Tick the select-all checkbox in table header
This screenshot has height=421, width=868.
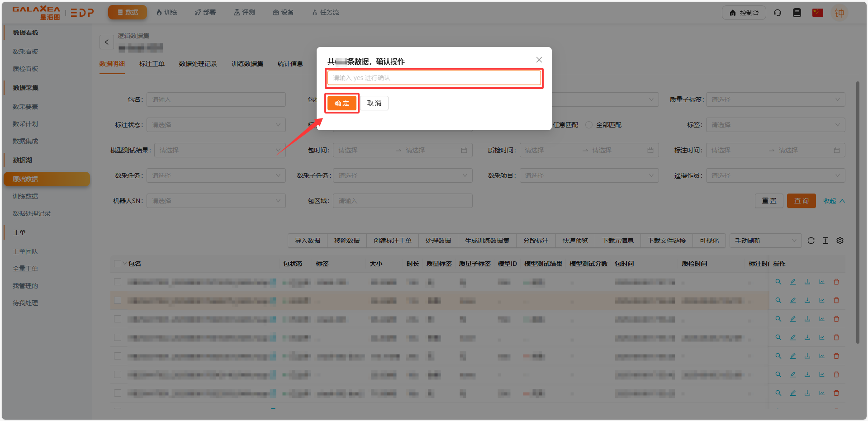(118, 264)
